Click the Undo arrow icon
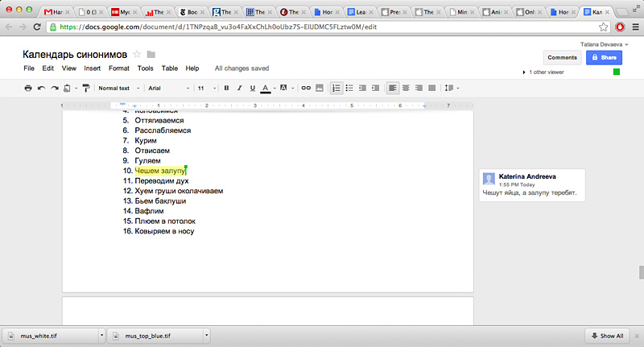Screen dimensions: 644x347 click(x=41, y=88)
